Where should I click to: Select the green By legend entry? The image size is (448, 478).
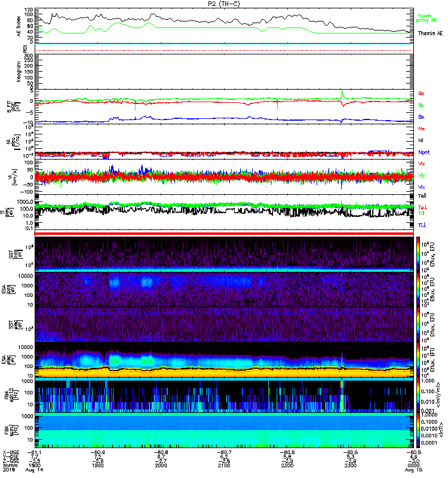[x=421, y=106]
